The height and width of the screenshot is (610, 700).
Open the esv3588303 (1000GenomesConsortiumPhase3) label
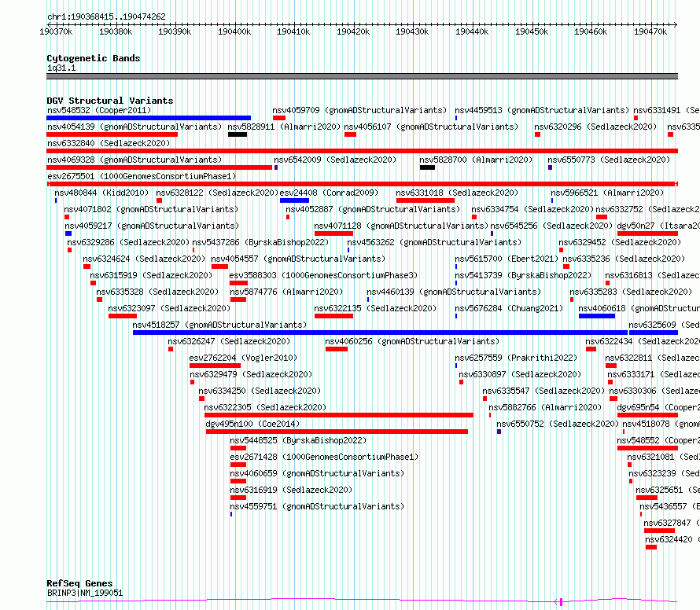[x=324, y=275]
